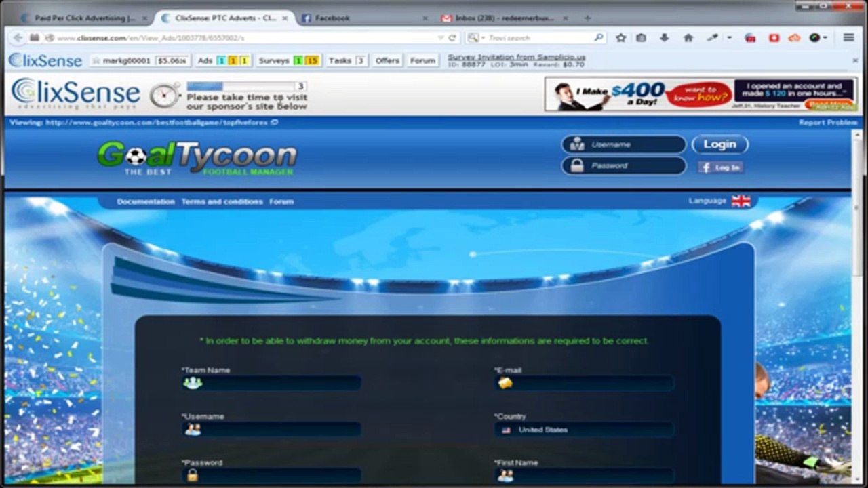Screen dimensions: 868x488
Task: Click the ClixSense Offers toolbar button
Action: pos(387,61)
